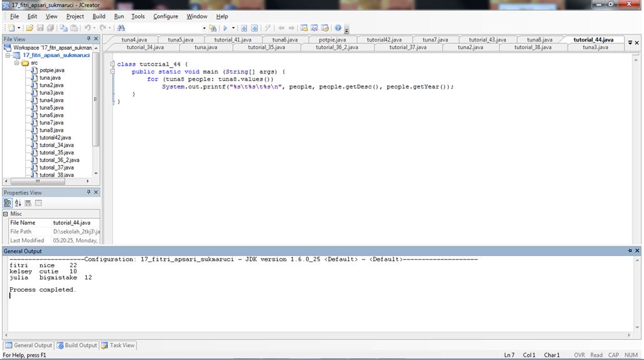Click the Save All toolbar icon
Image resolution: width=644 pixels, height=360 pixels.
[x=50, y=28]
